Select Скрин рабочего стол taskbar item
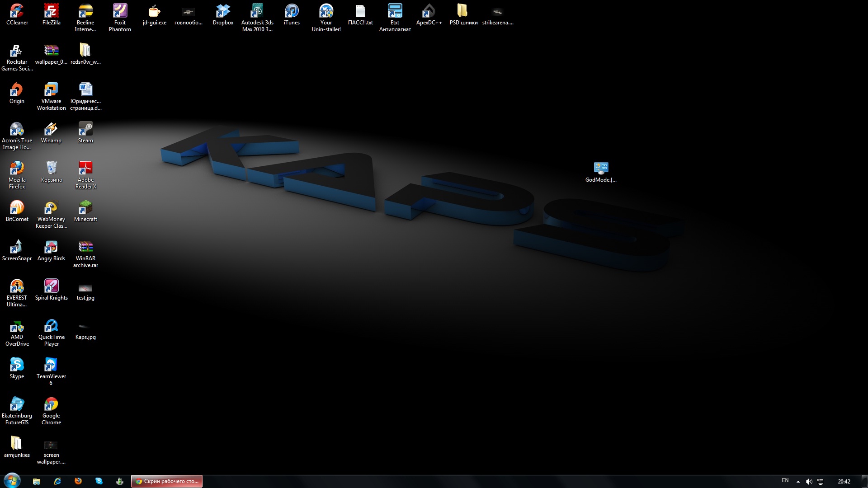 pos(166,481)
